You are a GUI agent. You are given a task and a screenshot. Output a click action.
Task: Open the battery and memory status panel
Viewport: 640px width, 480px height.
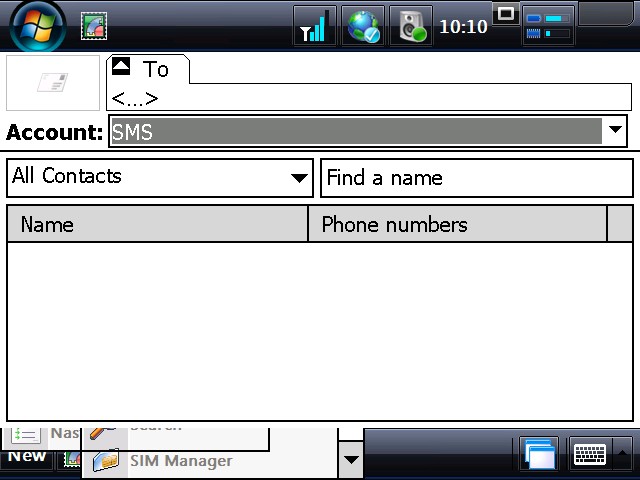coord(549,26)
